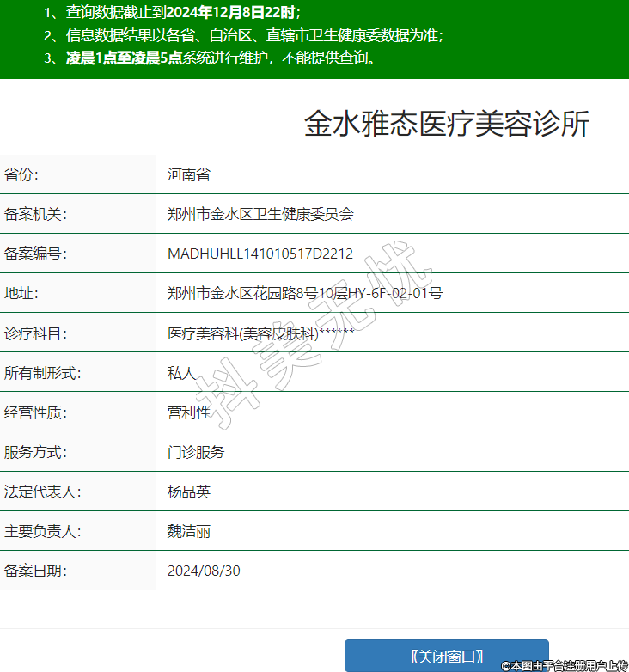Click the 法定代表人 row label
This screenshot has height=672, width=629.
(42, 492)
